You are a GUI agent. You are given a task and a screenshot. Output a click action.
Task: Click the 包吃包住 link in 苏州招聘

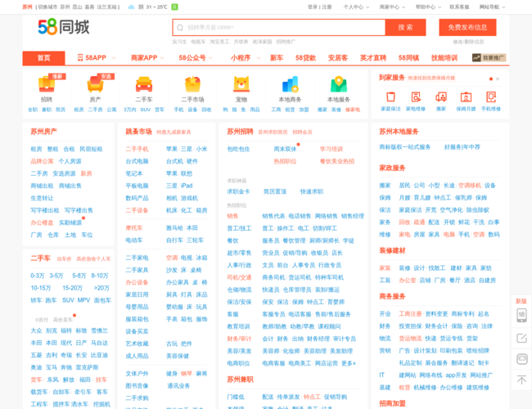point(238,149)
